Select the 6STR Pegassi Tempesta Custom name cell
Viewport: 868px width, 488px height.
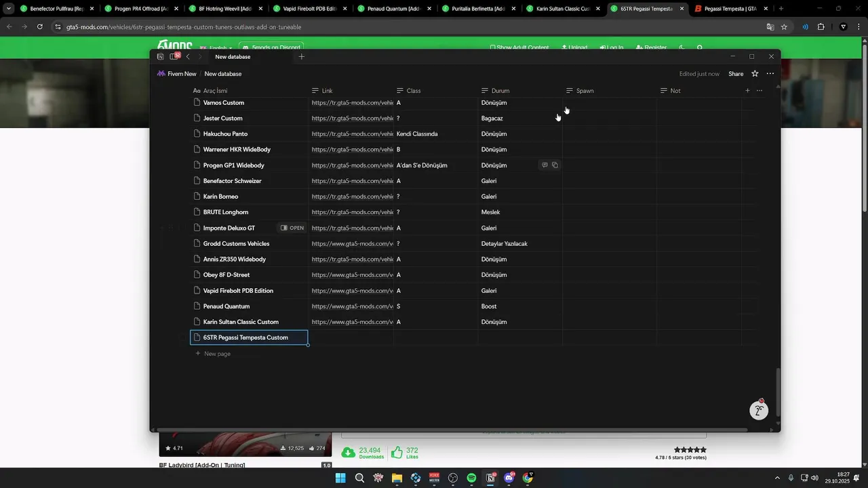250,338
